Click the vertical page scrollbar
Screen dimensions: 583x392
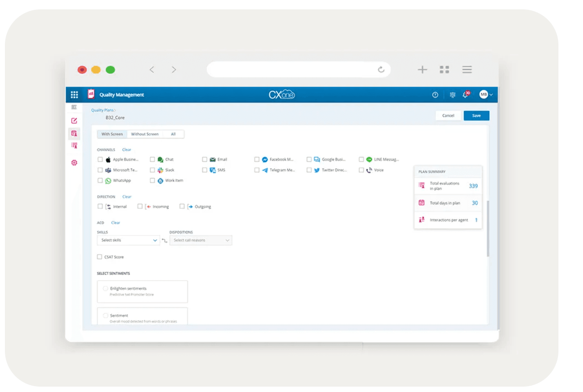(x=487, y=228)
